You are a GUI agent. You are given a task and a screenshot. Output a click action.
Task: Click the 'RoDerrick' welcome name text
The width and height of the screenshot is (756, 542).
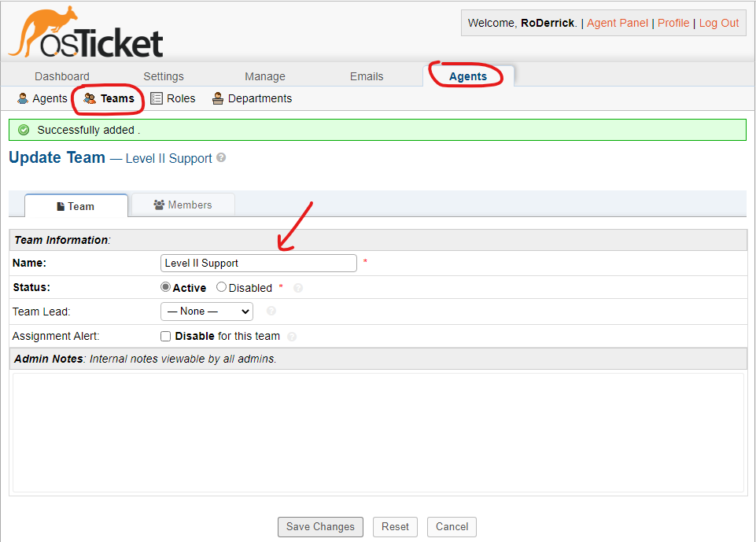548,23
